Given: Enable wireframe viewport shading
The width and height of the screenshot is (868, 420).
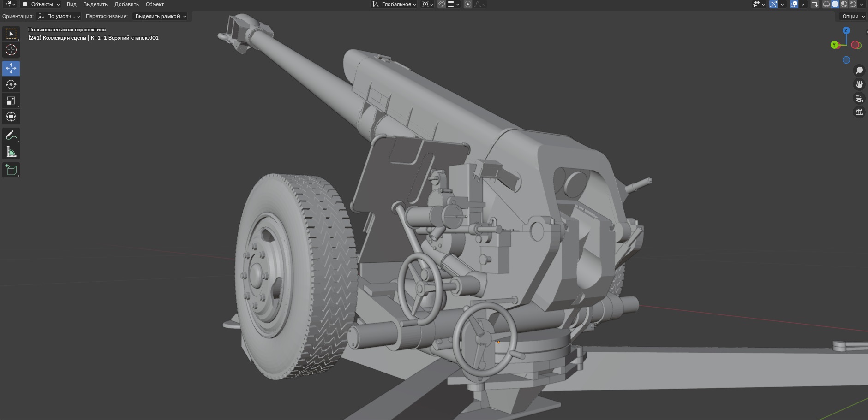Looking at the screenshot, I should (826, 4).
